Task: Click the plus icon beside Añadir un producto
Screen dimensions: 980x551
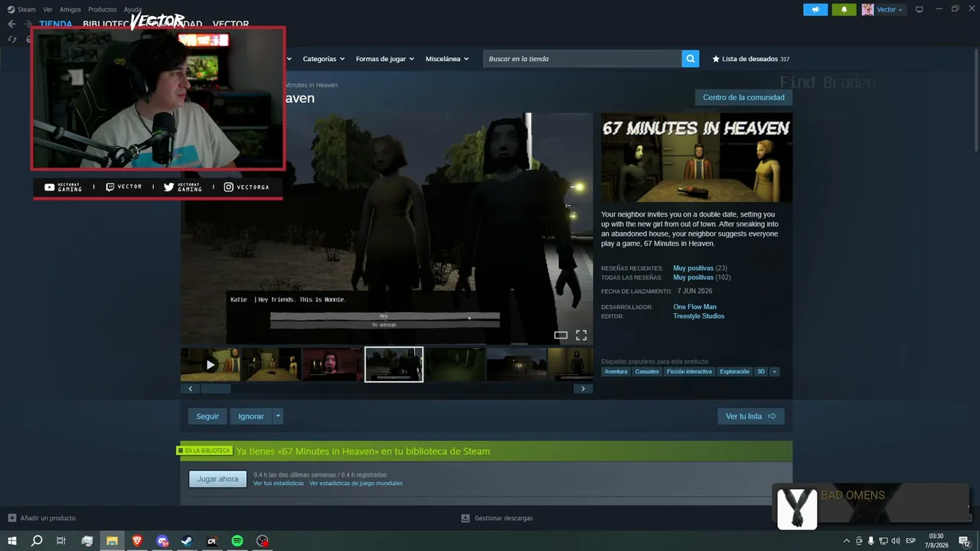Action: pyautogui.click(x=11, y=518)
